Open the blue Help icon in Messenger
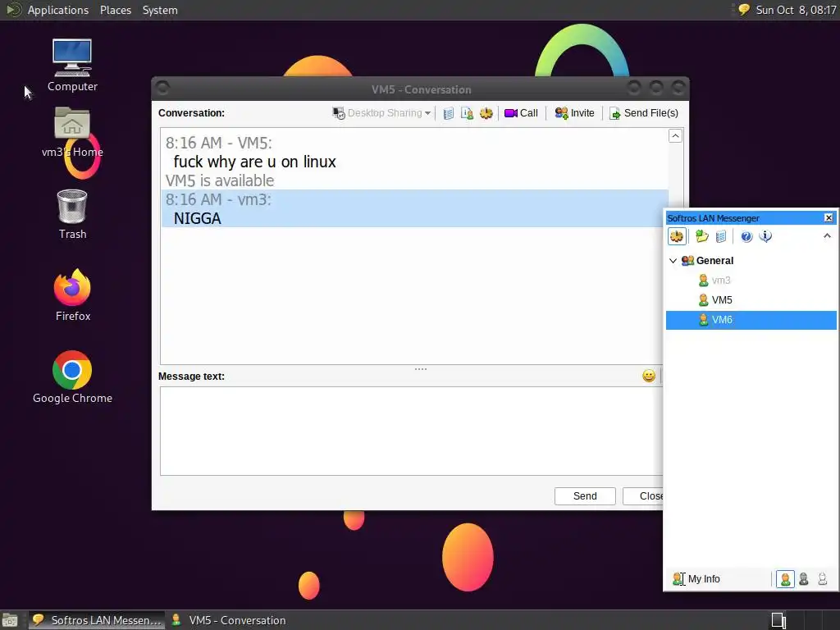Viewport: 840px width, 630px height. point(746,236)
